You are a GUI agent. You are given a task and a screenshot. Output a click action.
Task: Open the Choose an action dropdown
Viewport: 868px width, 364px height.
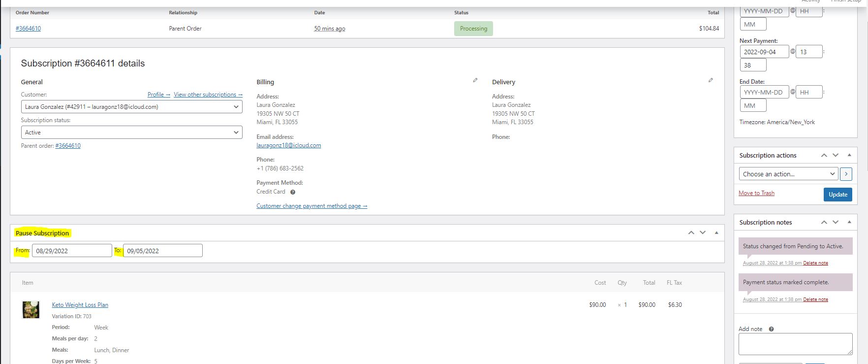(x=788, y=174)
